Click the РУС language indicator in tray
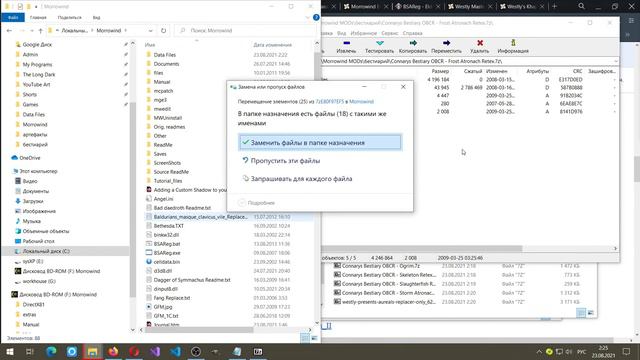640x360 pixels. 582,351
